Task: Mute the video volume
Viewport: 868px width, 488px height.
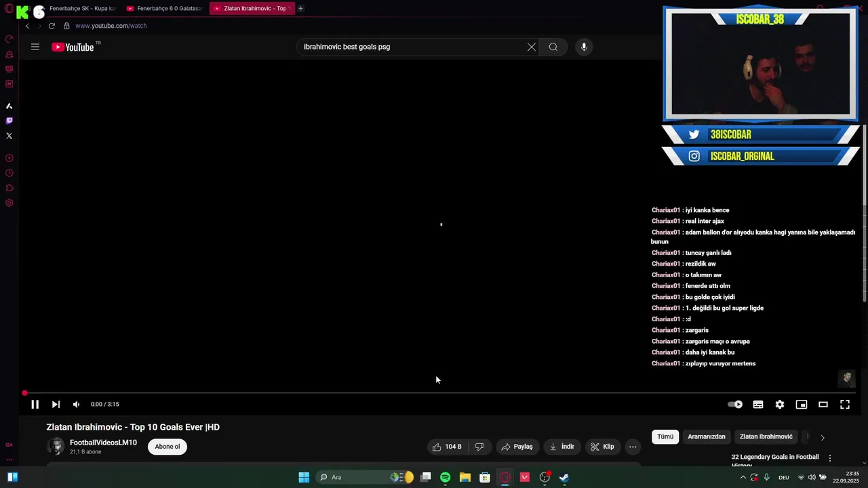Action: tap(76, 405)
